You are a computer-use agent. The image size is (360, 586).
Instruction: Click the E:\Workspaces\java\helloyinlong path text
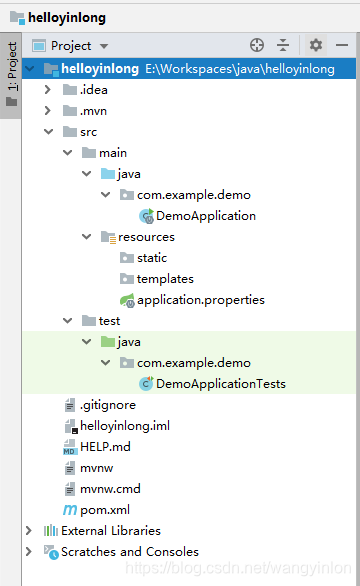click(x=240, y=69)
